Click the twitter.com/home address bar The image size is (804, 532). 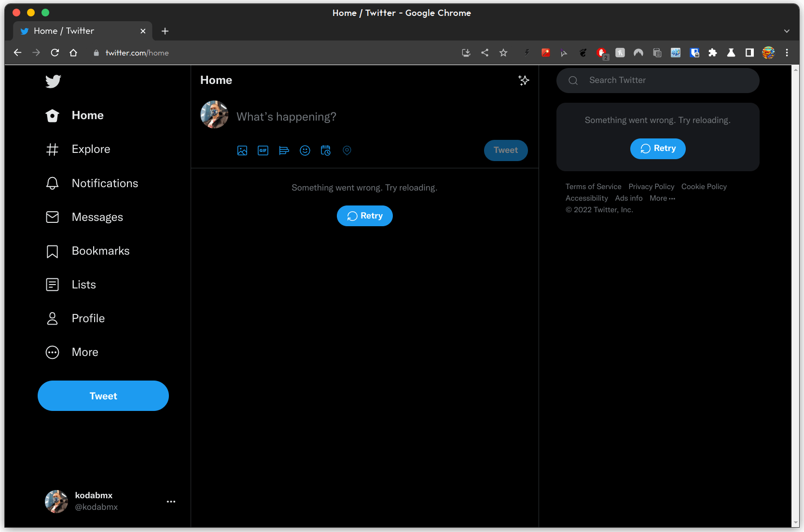[x=137, y=53]
